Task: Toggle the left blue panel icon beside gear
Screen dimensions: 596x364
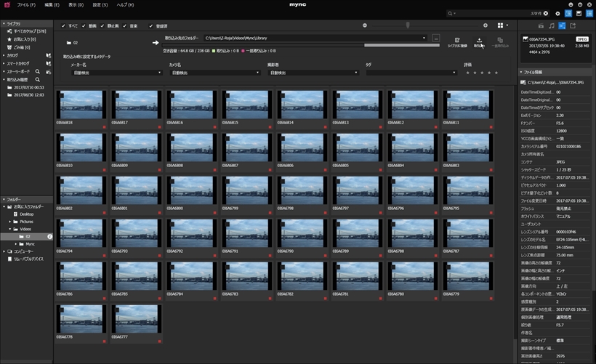Action: (x=568, y=13)
